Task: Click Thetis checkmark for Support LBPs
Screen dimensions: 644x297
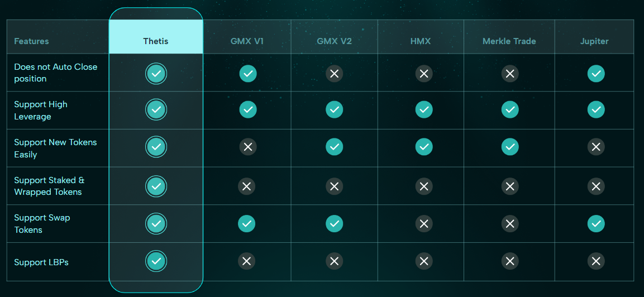Action: [x=156, y=261]
